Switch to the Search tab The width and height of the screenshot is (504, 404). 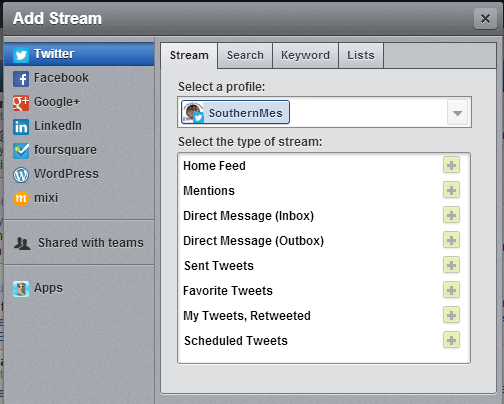[x=245, y=55]
